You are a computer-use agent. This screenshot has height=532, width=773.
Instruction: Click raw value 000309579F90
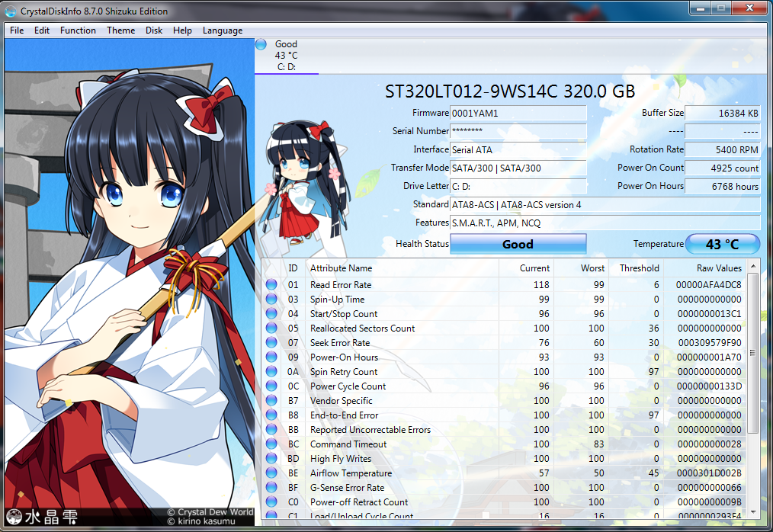click(x=710, y=343)
